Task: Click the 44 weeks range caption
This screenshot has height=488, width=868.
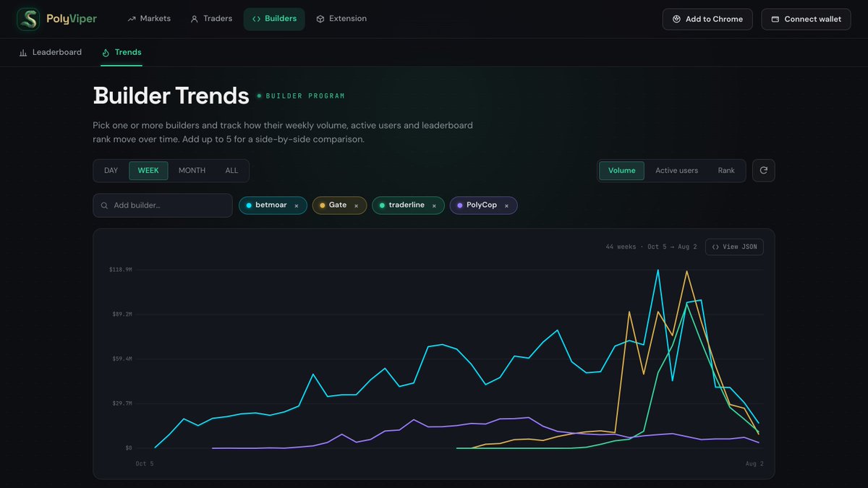Action: click(651, 247)
